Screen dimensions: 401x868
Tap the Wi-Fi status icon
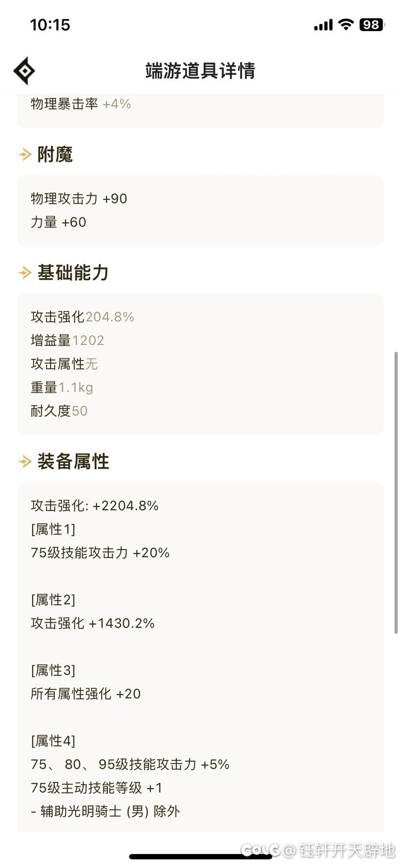tap(346, 25)
